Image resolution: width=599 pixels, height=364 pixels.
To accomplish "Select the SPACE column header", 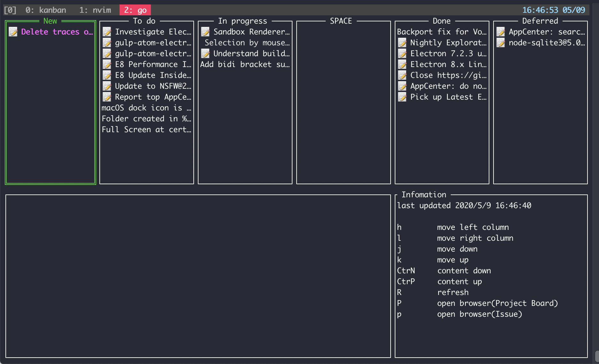I will 341,21.
